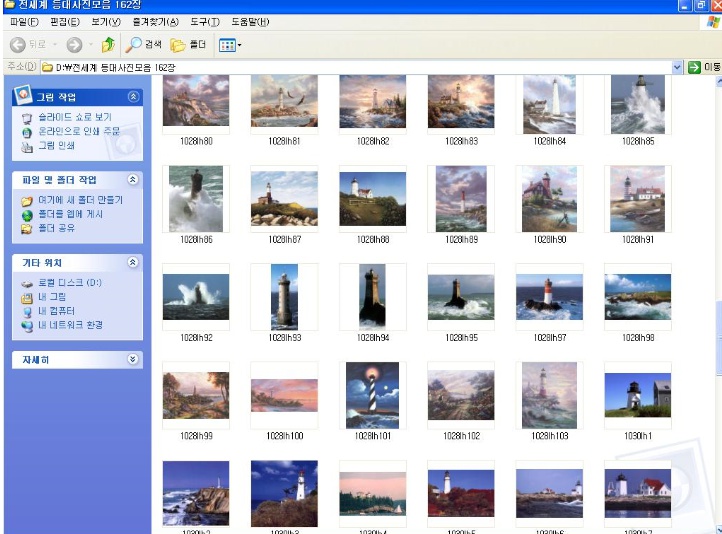Open 내 컴퓨터 from other places
The image size is (722, 534).
tap(58, 311)
